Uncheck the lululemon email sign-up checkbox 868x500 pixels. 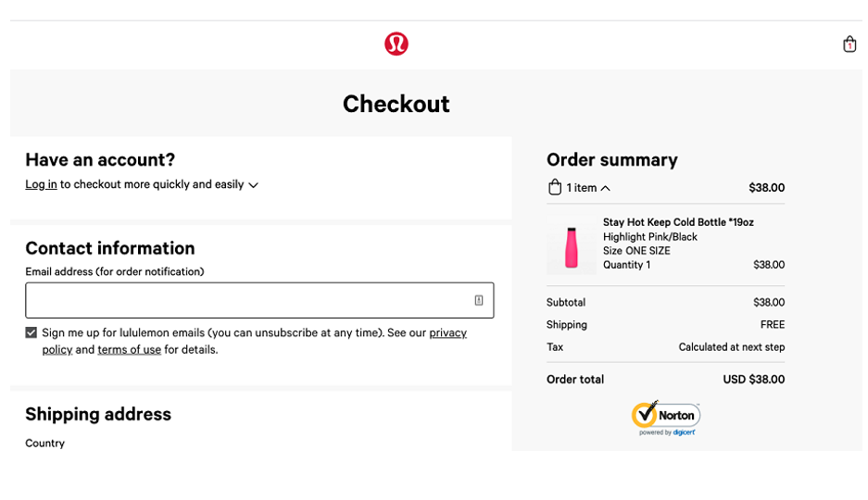point(31,332)
